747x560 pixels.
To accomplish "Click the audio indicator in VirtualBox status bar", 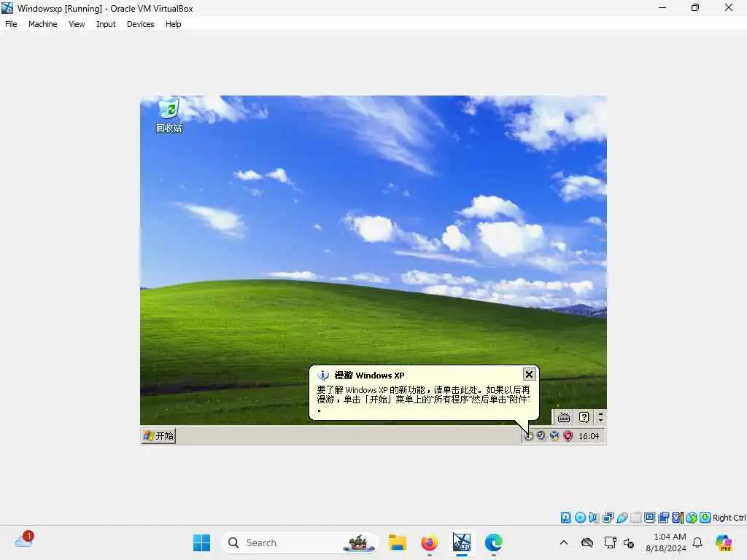I will click(594, 518).
